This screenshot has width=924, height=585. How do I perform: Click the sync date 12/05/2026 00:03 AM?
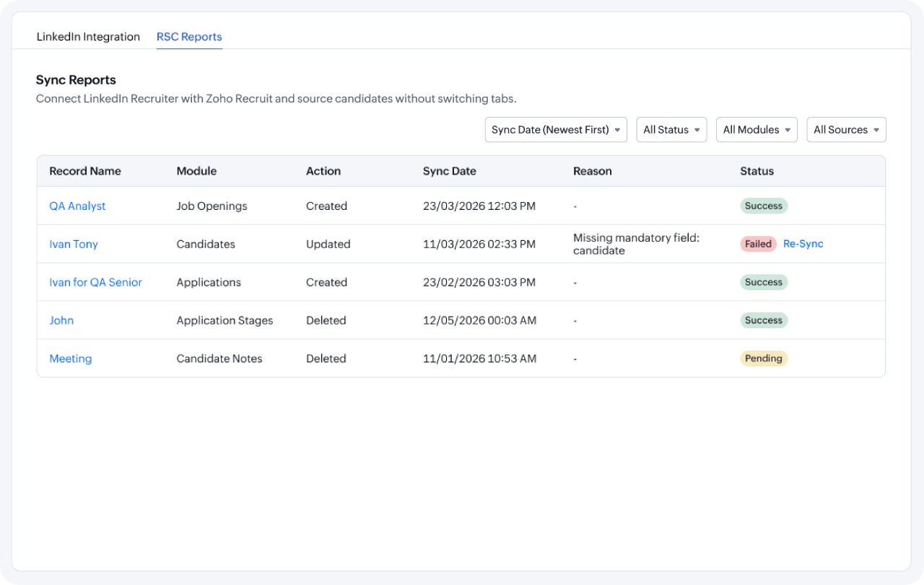click(479, 321)
